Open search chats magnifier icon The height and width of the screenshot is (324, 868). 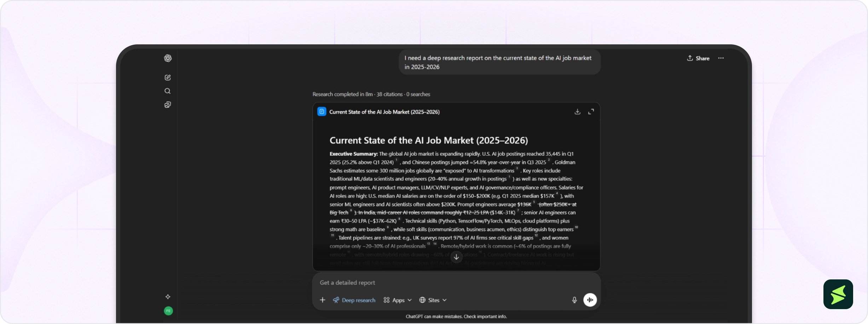168,91
